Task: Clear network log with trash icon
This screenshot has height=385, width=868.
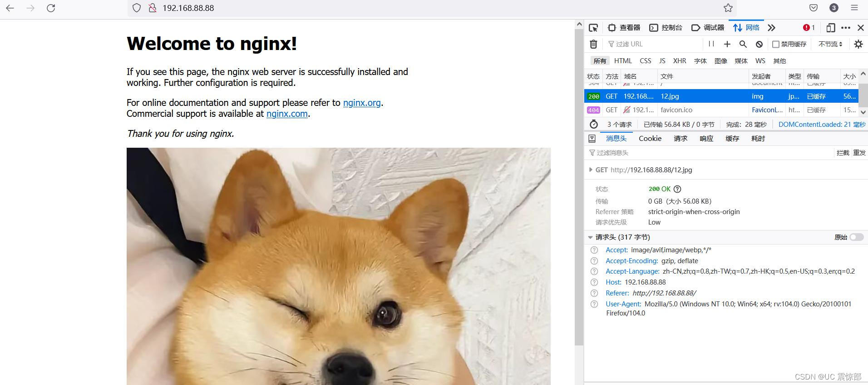Action: 593,44
